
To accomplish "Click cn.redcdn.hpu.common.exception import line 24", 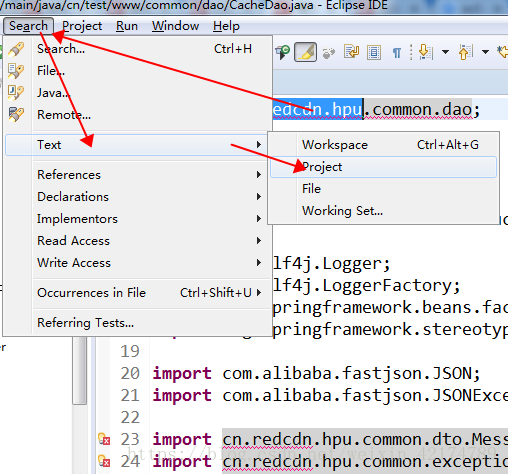I will click(365, 461).
